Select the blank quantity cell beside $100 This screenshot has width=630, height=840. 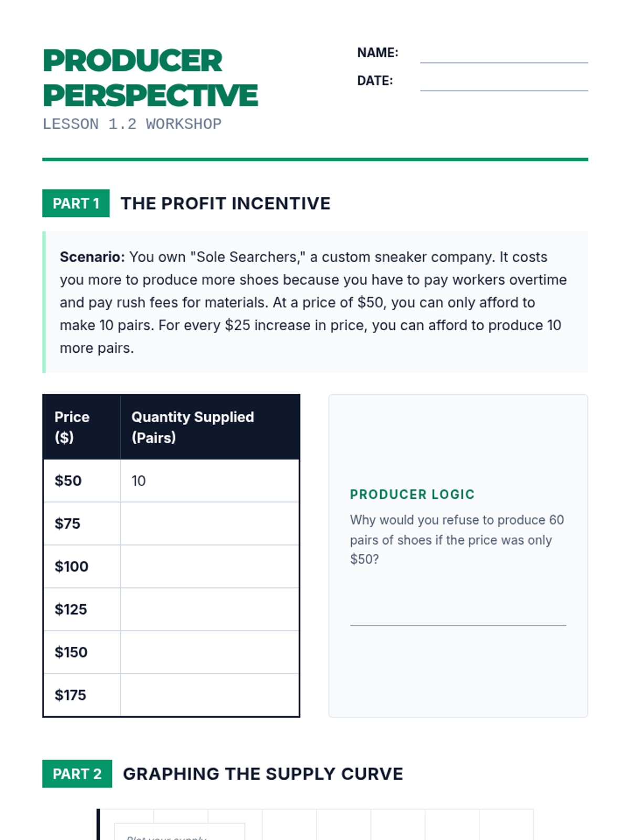click(209, 566)
